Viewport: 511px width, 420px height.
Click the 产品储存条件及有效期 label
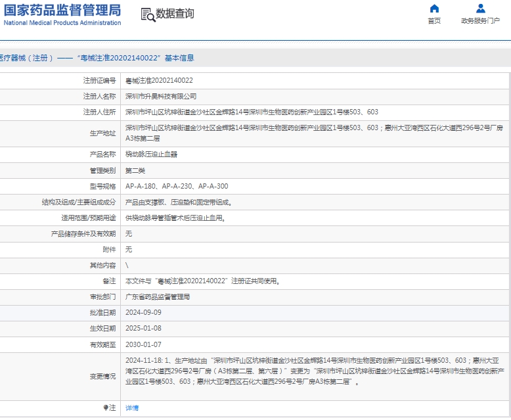point(83,234)
